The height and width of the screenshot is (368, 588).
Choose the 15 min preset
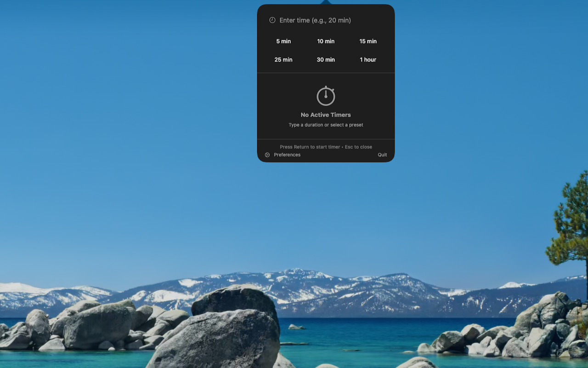click(368, 41)
